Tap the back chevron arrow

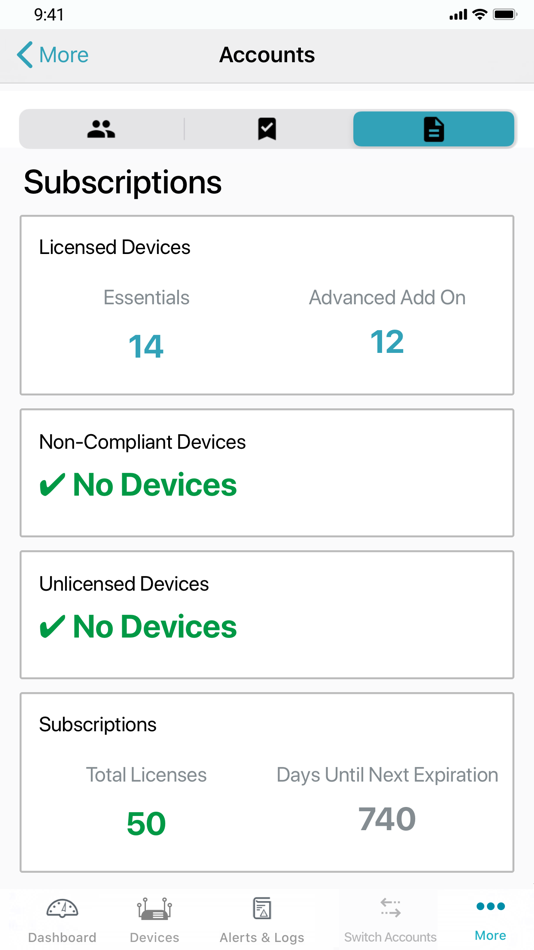coord(24,55)
